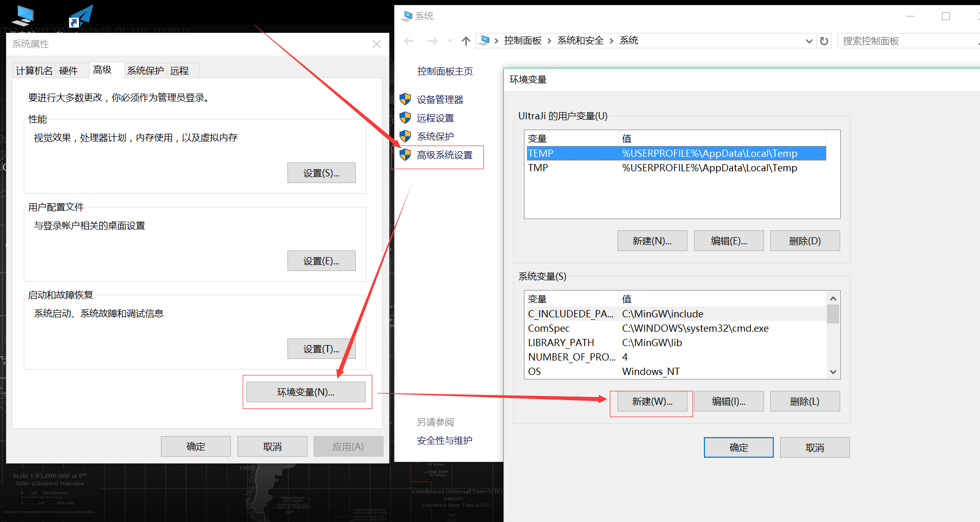
Task: Click 新建(W) for system variables
Action: coord(652,401)
